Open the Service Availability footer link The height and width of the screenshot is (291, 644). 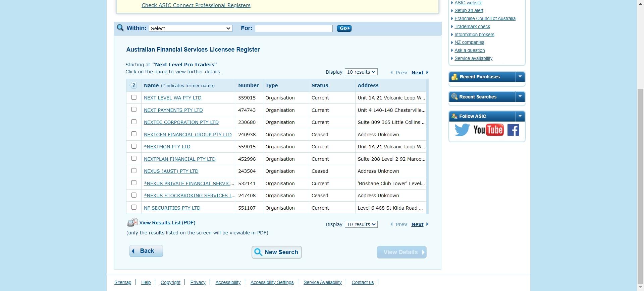(x=323, y=282)
